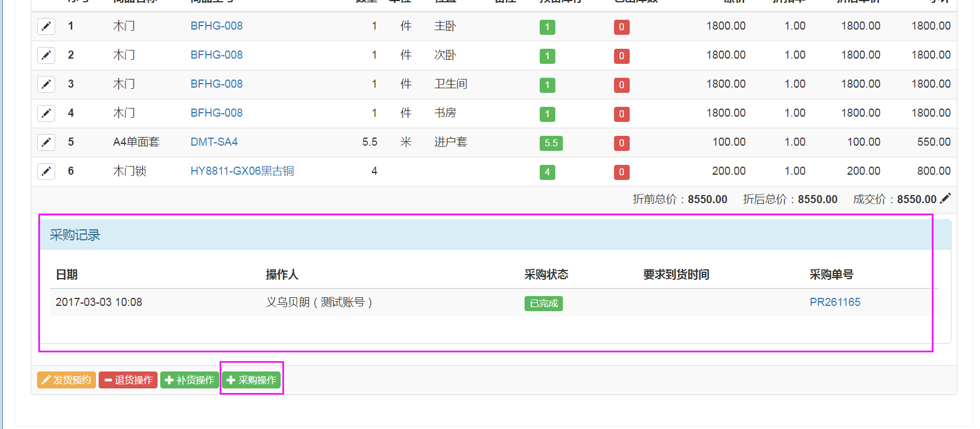Click the edit pencil icon for row 4

coord(46,113)
